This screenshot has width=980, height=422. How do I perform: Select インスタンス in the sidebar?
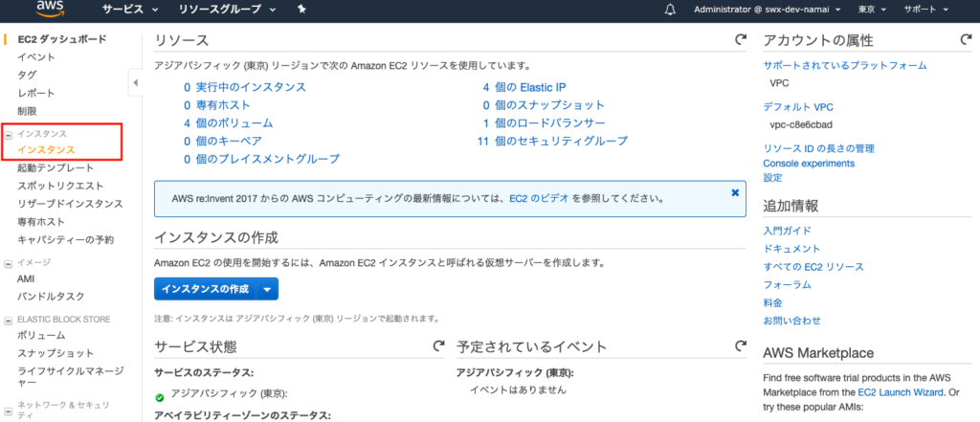click(46, 150)
